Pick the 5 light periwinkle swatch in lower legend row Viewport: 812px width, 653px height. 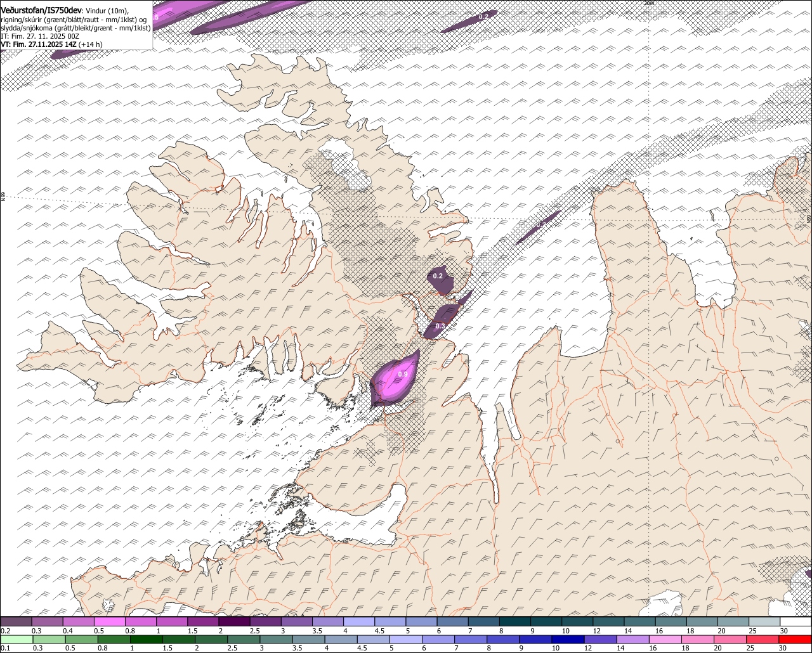click(x=405, y=639)
